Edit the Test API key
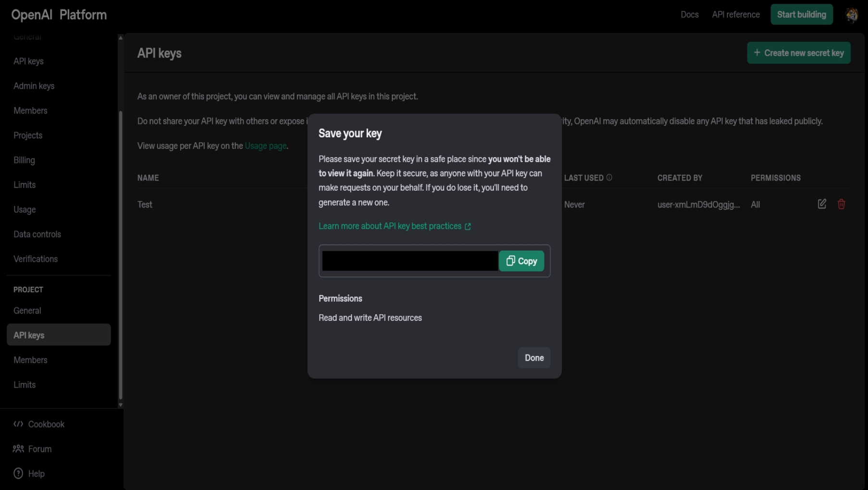The image size is (868, 490). pos(822,204)
